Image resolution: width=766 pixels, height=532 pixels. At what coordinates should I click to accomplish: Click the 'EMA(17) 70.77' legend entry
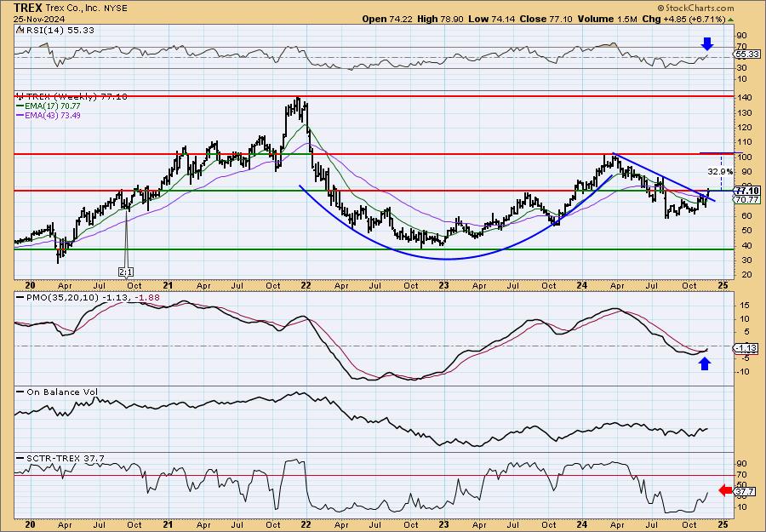point(49,106)
